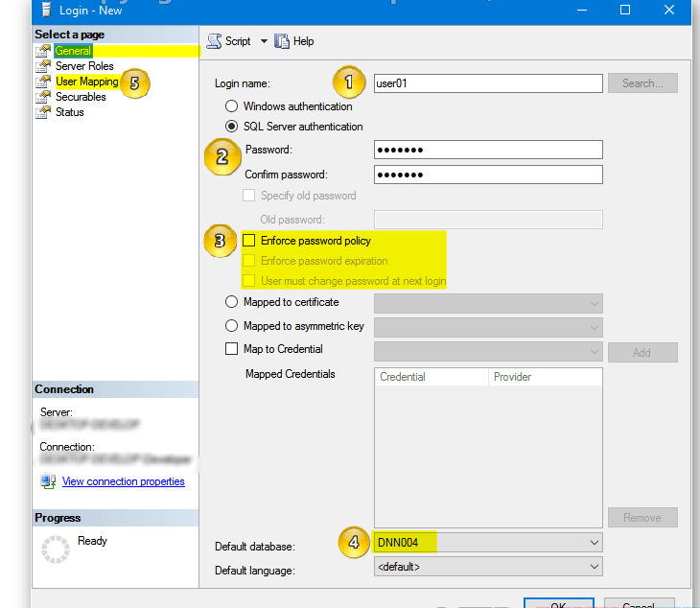Click the Securables page icon
The width and height of the screenshot is (700, 608).
43,97
